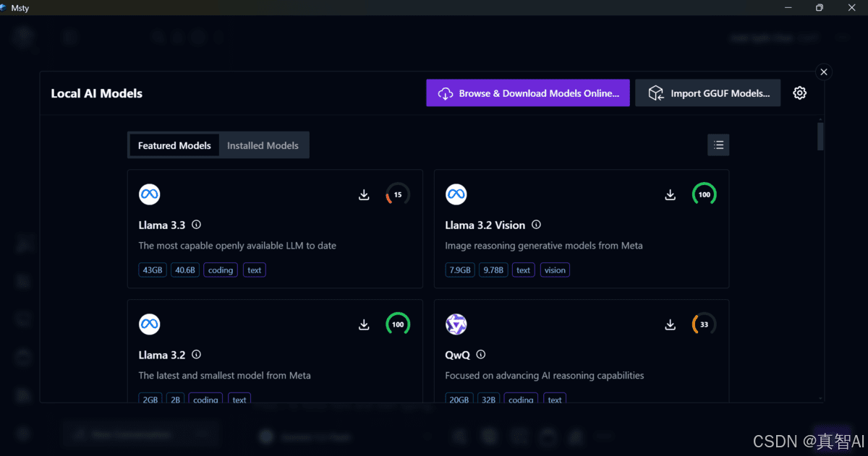The image size is (868, 456).
Task: Click the 9.78B tag on Llama 3.2 Vision
Action: (493, 270)
